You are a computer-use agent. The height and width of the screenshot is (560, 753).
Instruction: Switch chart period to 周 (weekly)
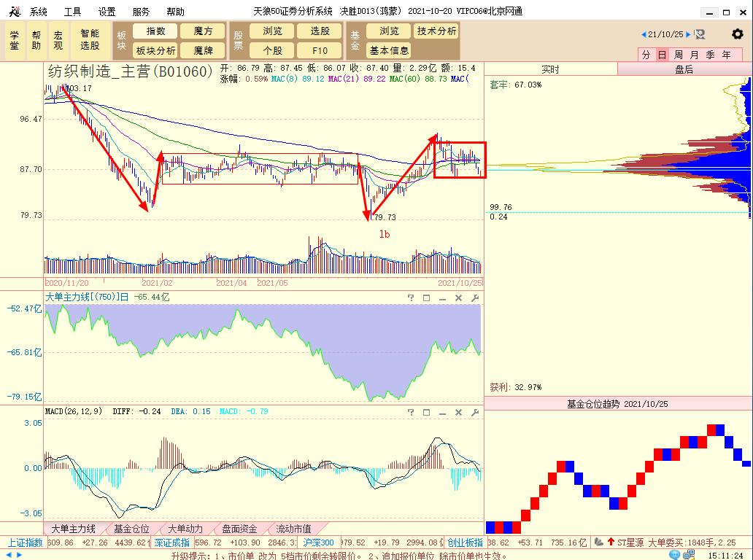(678, 55)
